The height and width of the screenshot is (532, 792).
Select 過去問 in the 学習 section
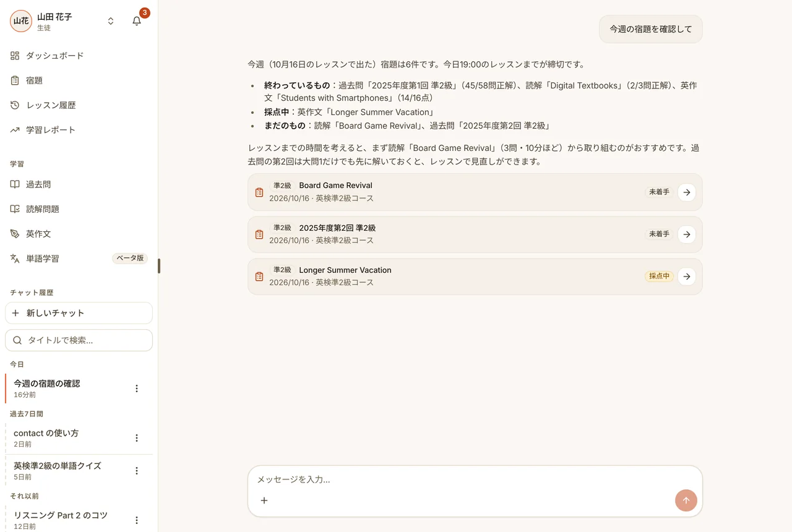[79, 184]
